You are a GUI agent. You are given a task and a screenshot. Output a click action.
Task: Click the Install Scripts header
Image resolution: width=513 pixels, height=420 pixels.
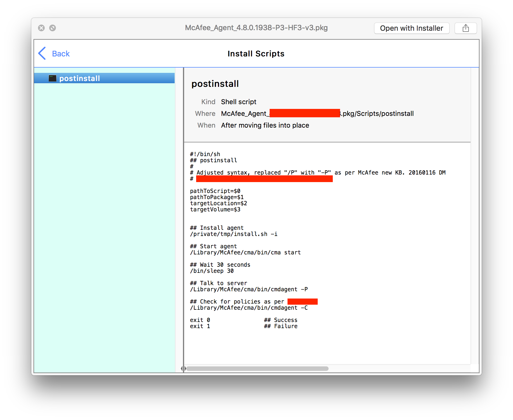pos(256,54)
